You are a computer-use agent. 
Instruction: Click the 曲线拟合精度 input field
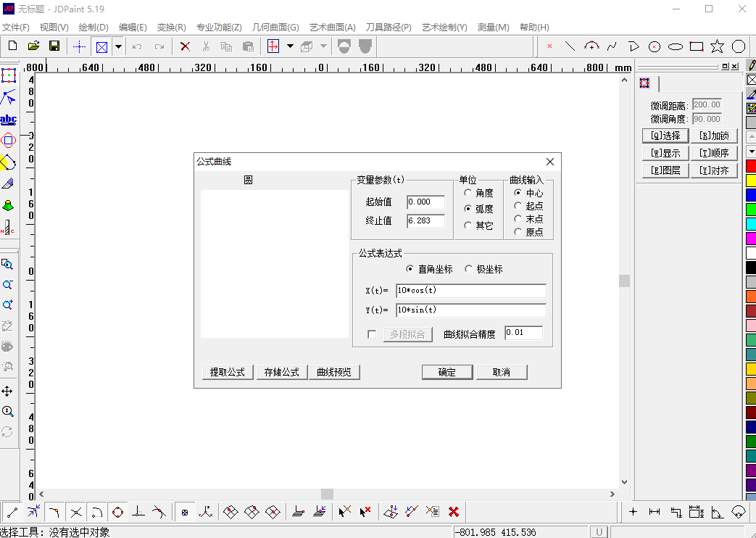(523, 333)
